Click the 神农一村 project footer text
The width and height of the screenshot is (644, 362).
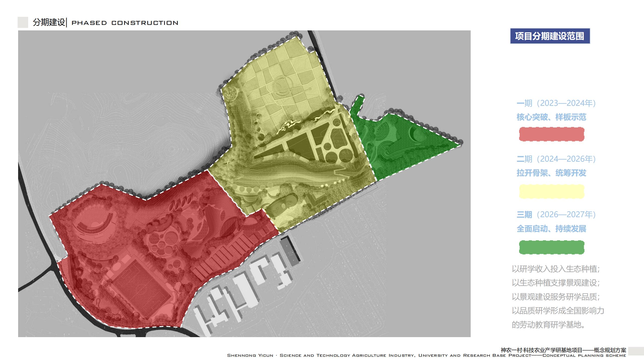(563, 350)
